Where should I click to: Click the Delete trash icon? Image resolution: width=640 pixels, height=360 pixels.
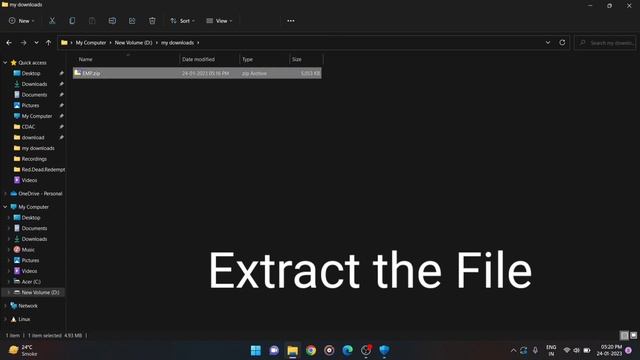pos(152,21)
